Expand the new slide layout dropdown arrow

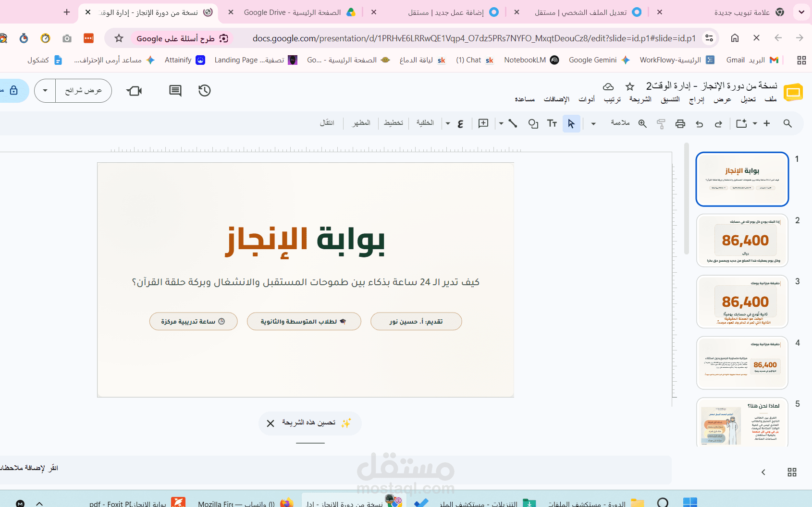755,123
